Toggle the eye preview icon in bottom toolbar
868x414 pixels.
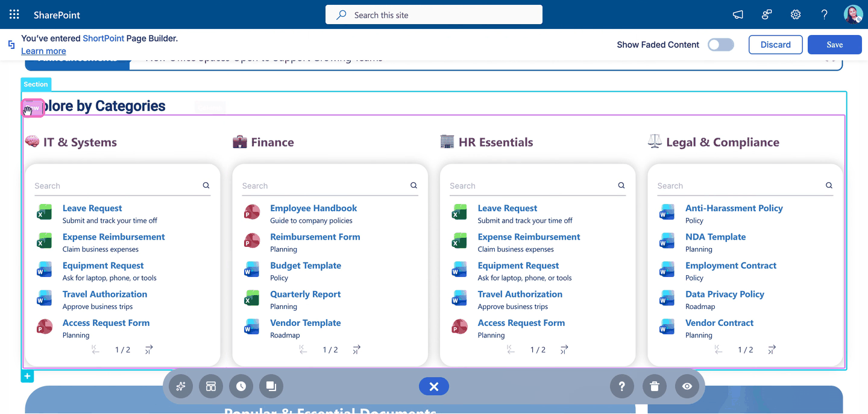pos(687,386)
